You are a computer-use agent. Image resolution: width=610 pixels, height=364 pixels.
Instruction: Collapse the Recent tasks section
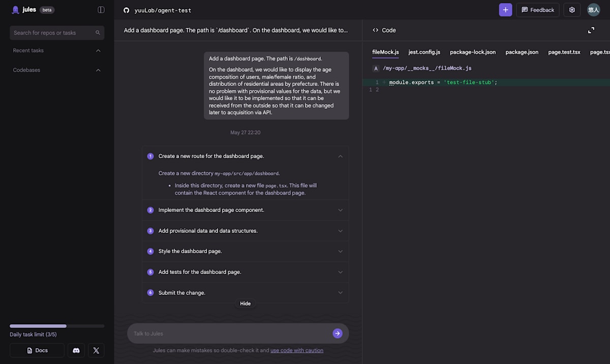click(x=98, y=50)
